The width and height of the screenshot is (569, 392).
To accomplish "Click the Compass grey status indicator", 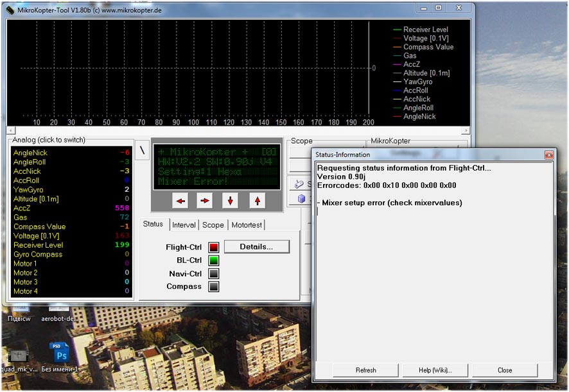I will coord(213,287).
